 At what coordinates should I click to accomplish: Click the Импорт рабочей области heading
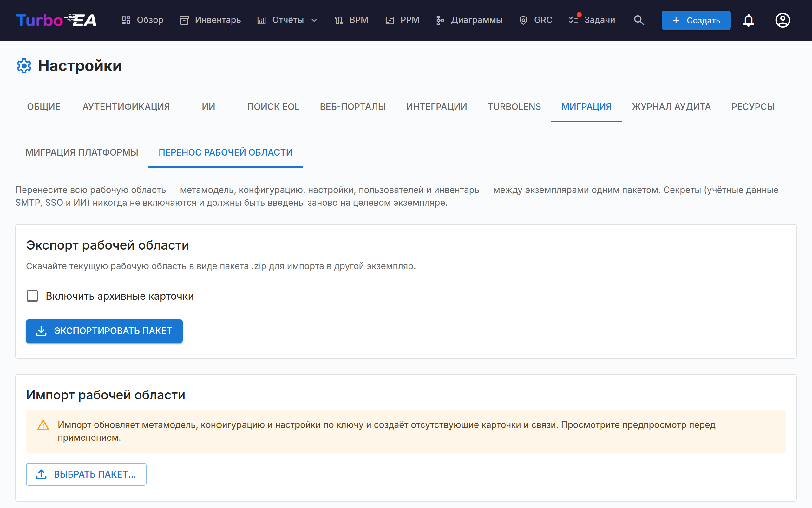point(106,395)
